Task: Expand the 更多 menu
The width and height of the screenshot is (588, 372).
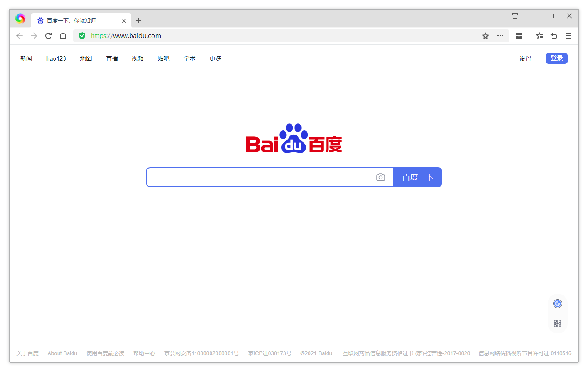Action: point(216,58)
